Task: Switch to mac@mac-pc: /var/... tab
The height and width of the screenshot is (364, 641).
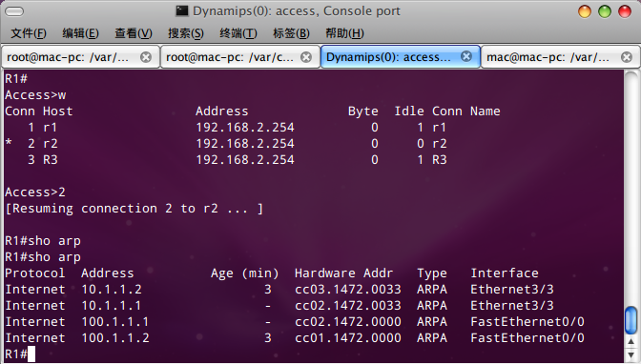Action: click(x=560, y=57)
